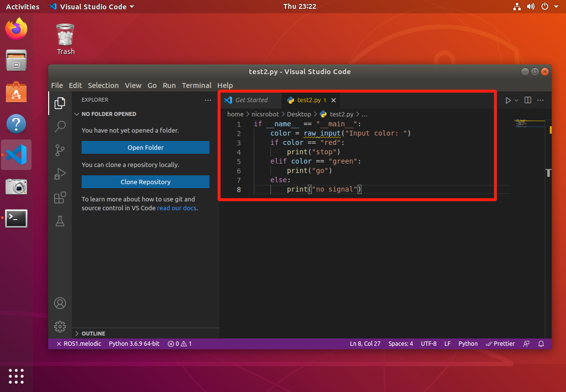This screenshot has height=392, width=566.
Task: Open the Manage gear menu
Action: pos(60,326)
